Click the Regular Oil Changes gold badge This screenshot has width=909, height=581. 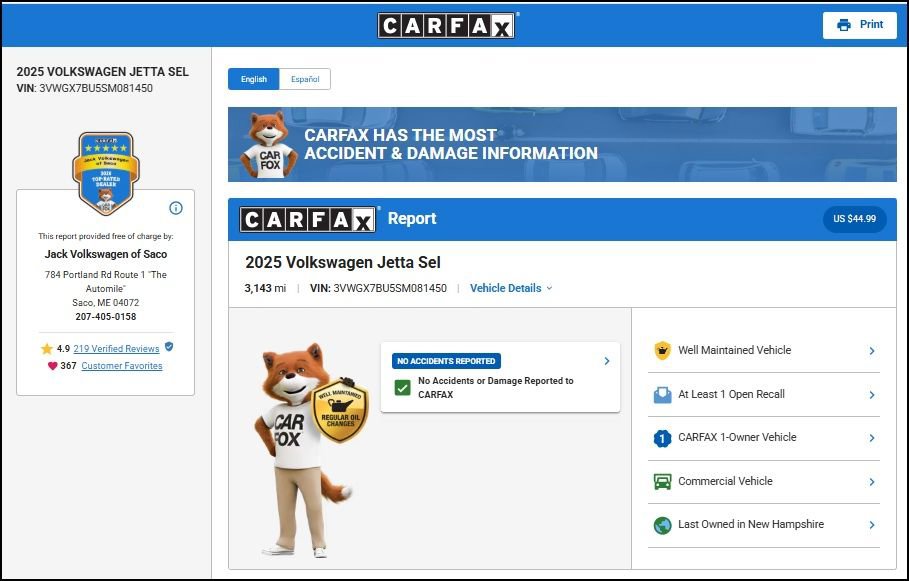(340, 411)
